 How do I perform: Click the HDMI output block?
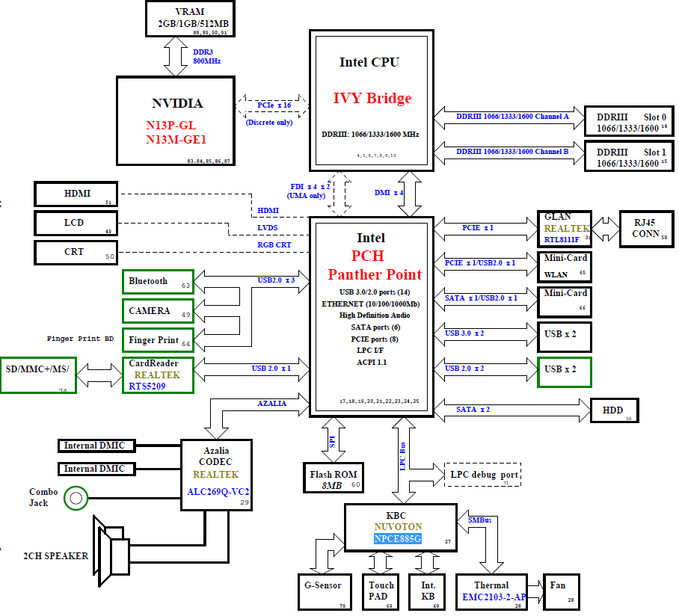(x=76, y=194)
